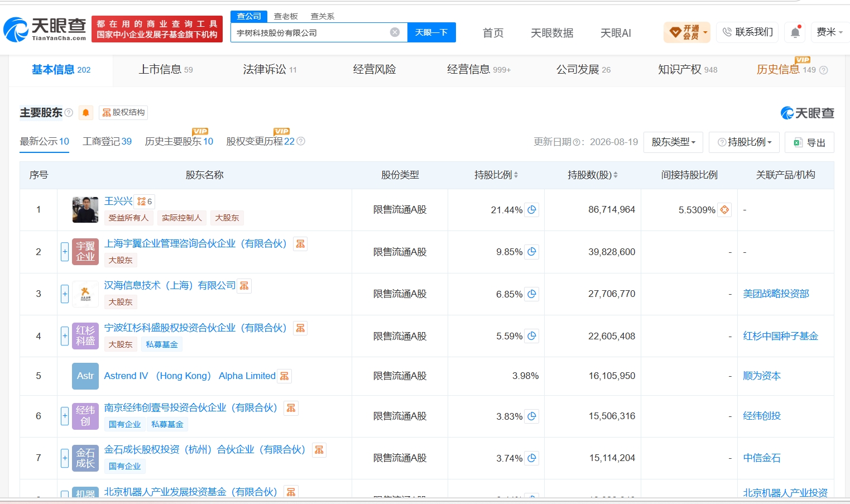This screenshot has height=504, width=850.
Task: Clear the search box with X icon
Action: click(x=395, y=32)
